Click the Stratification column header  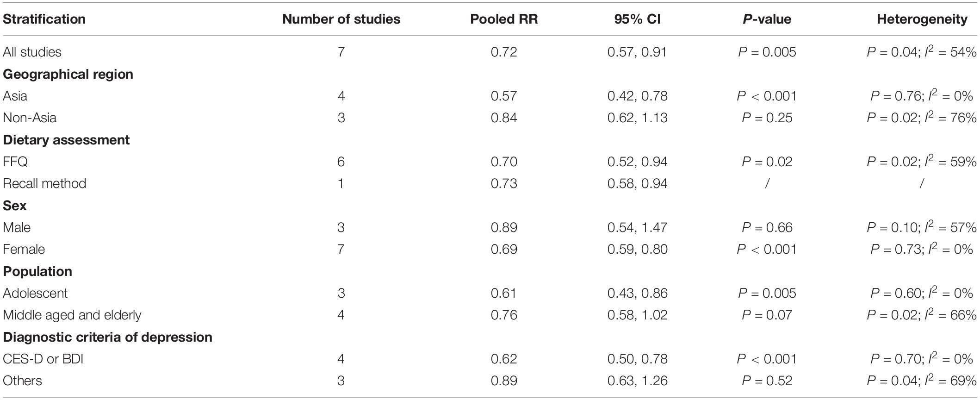tap(44, 19)
